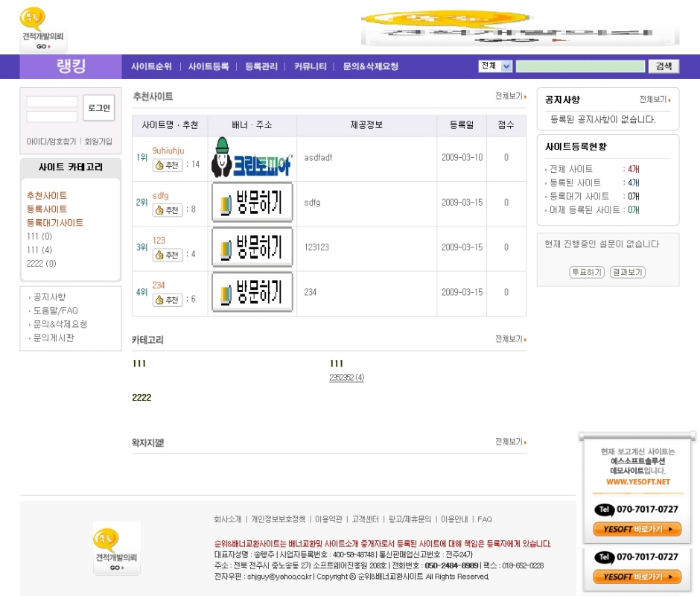Click the footer 견적개발의뢰 GO logo
This screenshot has height=596, width=700.
[117, 548]
